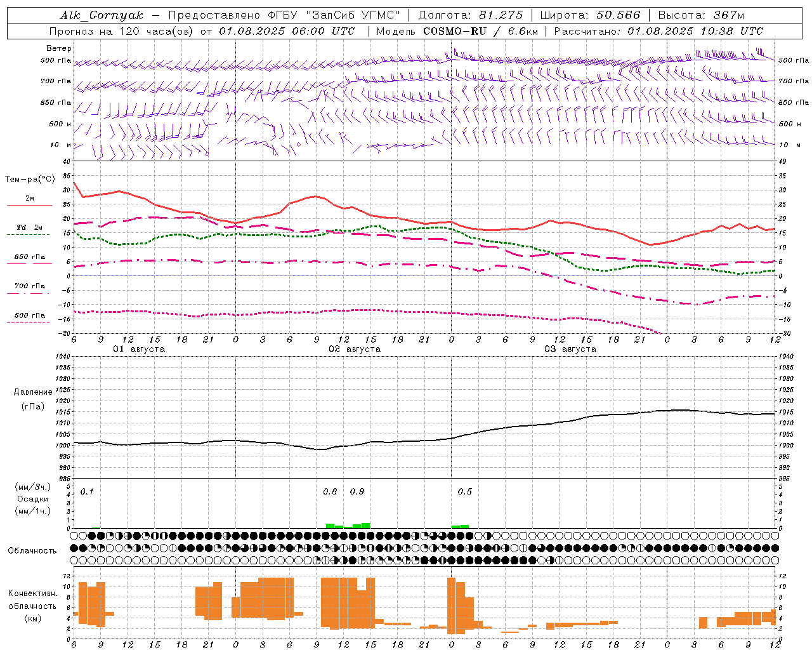This screenshot has width=812, height=650.
Task: Select the Td 2м dew point legend entry
Action: click(30, 227)
